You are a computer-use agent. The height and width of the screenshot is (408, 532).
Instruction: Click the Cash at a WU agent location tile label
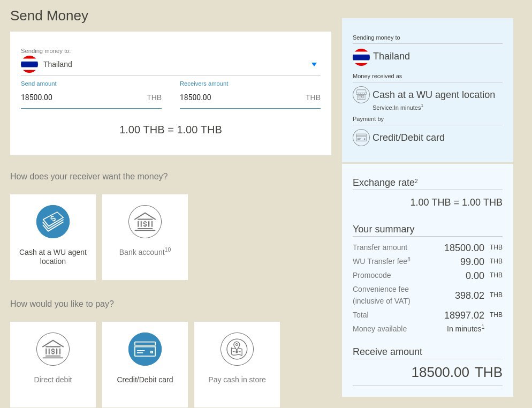coord(53,256)
